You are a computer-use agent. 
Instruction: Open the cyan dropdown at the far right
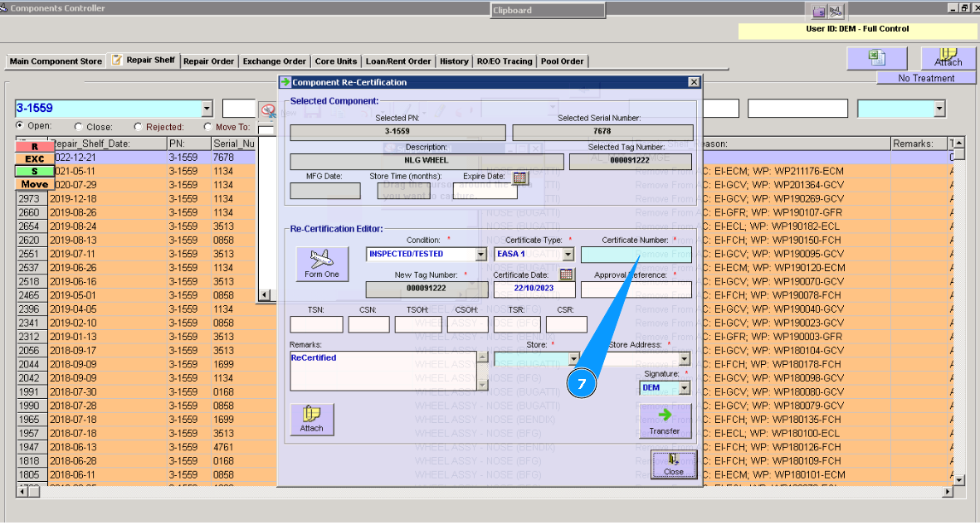coord(939,109)
